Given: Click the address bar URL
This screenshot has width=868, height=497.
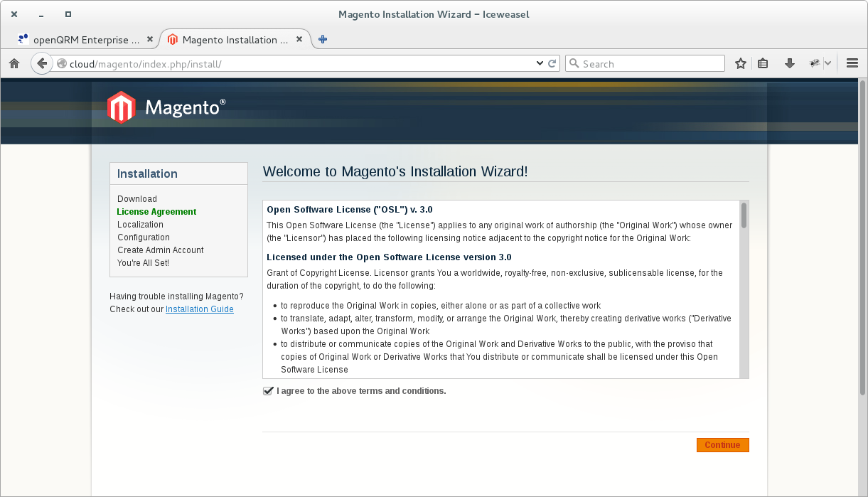Looking at the screenshot, I should tap(145, 64).
